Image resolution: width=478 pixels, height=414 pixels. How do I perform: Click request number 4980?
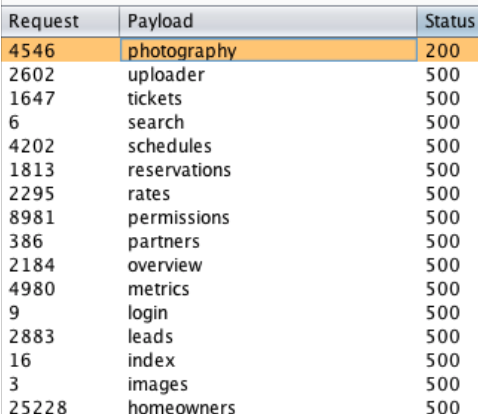(32, 289)
